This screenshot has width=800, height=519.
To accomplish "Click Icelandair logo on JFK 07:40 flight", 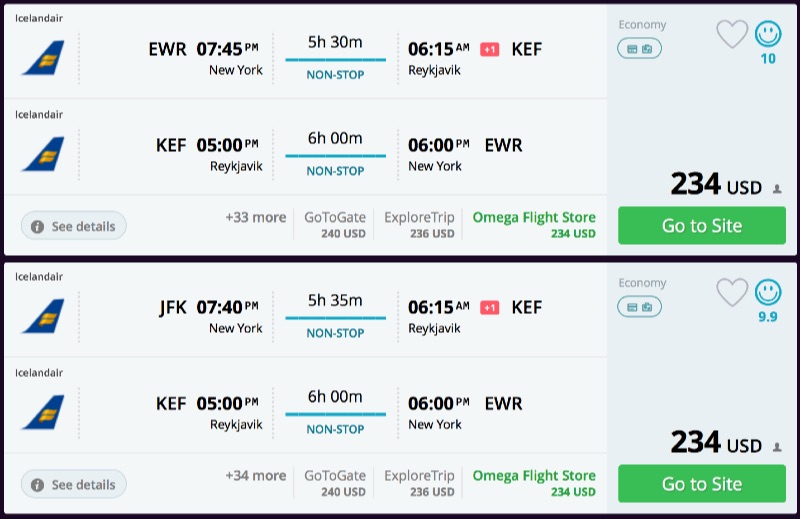I will pos(43,316).
